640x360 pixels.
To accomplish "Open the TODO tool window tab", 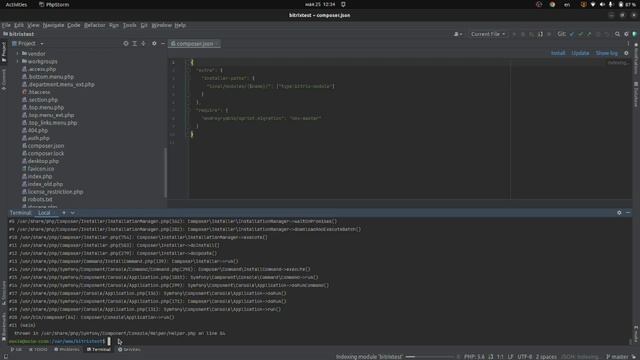I will [x=38, y=349].
